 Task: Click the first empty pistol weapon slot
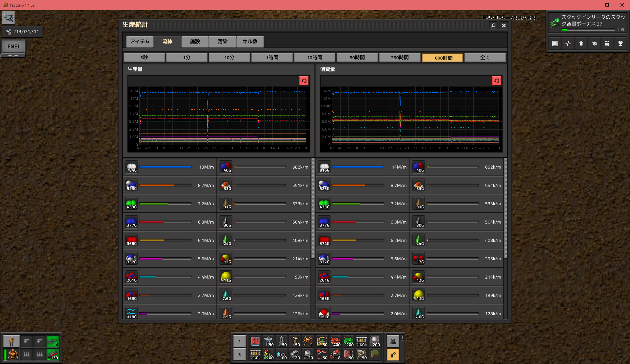(27, 341)
